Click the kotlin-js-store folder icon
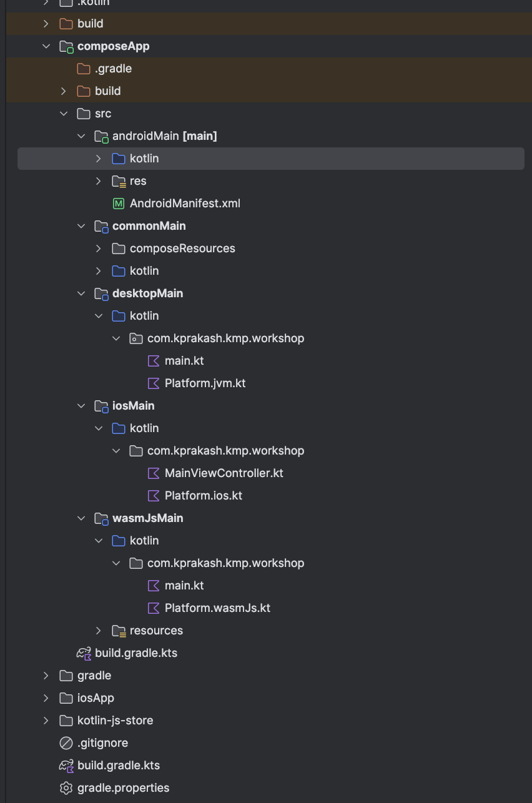Screen dimensions: 532x803 (x=66, y=721)
